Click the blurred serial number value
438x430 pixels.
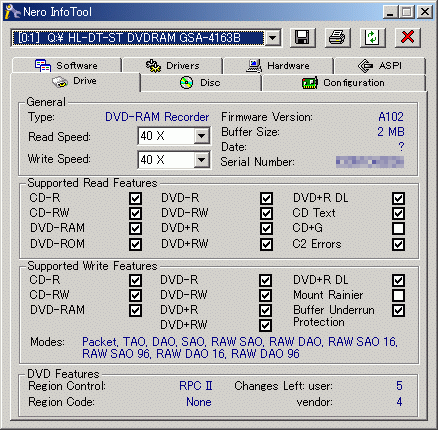pyautogui.click(x=370, y=162)
